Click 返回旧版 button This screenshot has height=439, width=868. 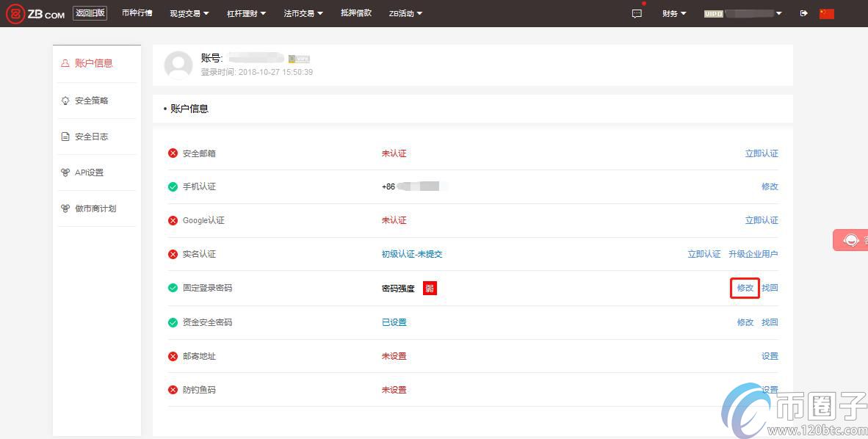pyautogui.click(x=90, y=12)
